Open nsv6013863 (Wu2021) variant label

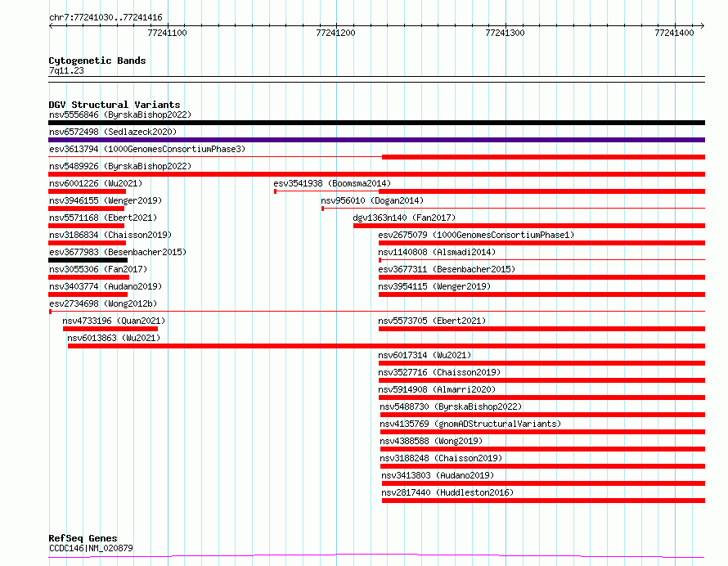tap(114, 338)
